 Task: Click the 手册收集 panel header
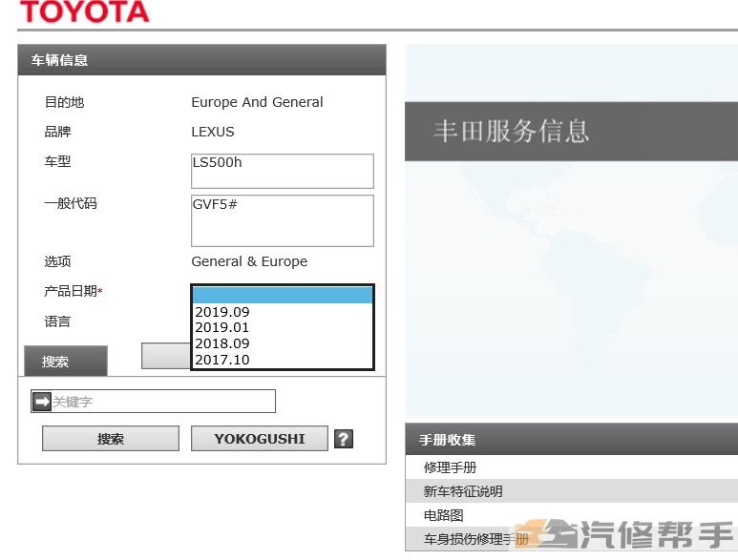(571, 439)
